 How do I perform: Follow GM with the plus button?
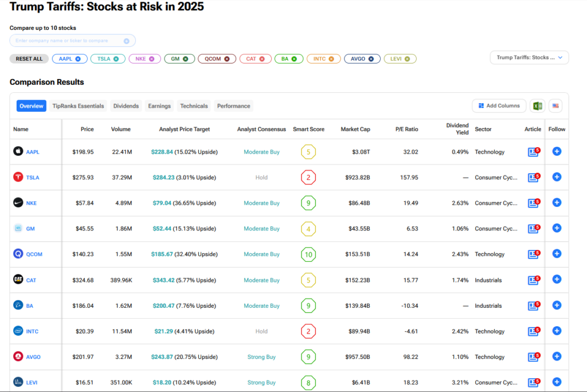coord(557,228)
